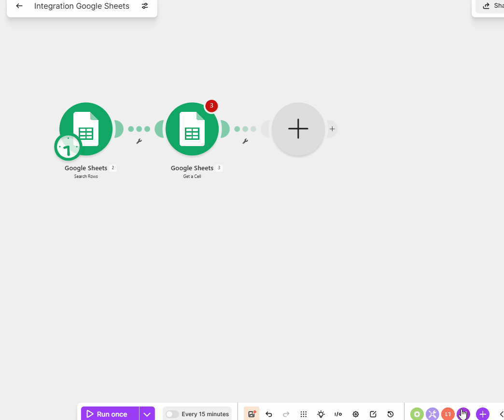This screenshot has height=420, width=504.
Task: Open the clock schedule badge on the Search Rows module
Action: point(68,147)
